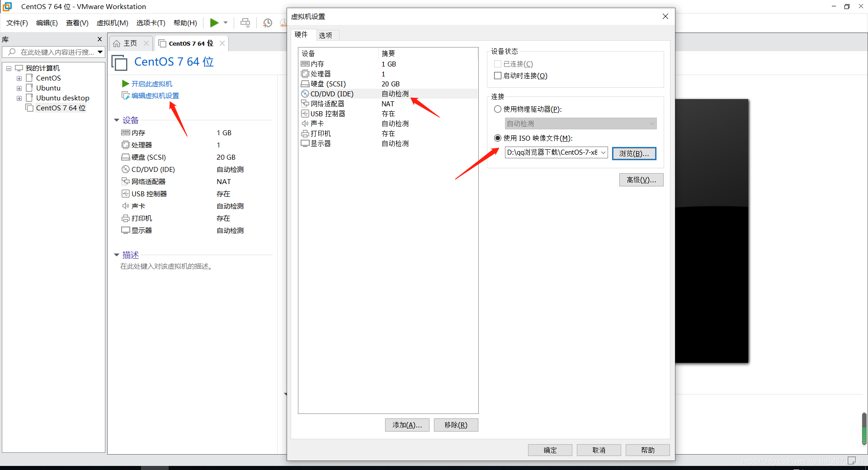Collapse the 设备 section triangle

117,120
